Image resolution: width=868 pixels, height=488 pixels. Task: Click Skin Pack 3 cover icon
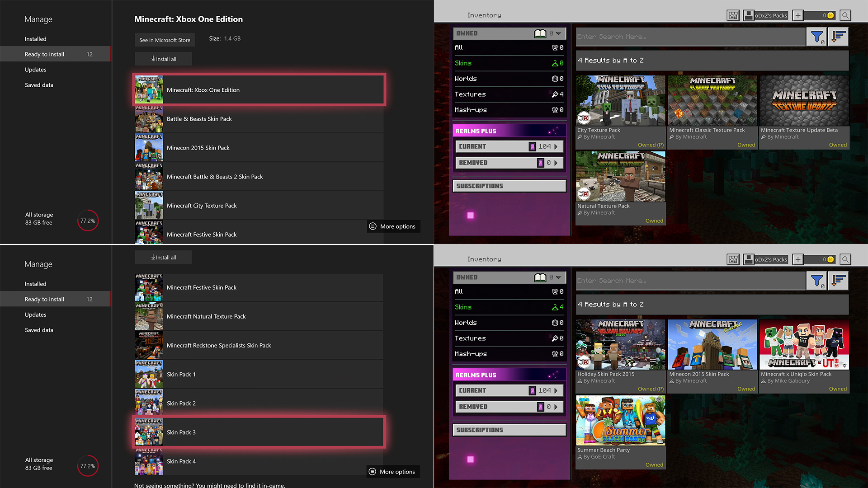pos(149,432)
